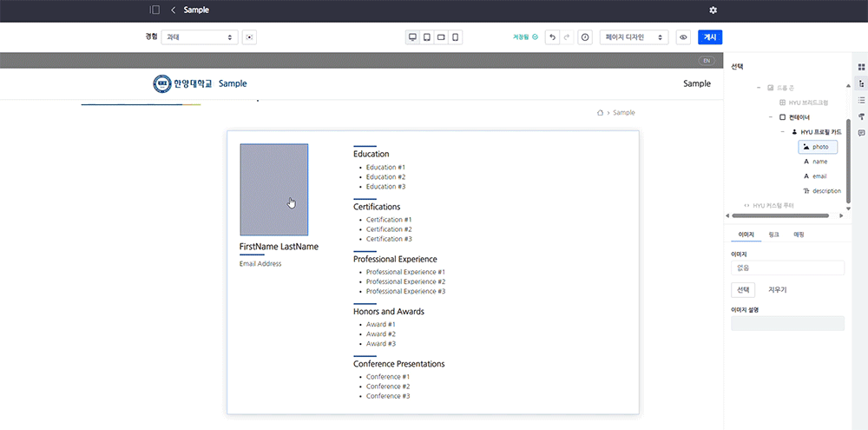Open the components grid panel icon
Image resolution: width=868 pixels, height=430 pixels.
point(861,67)
